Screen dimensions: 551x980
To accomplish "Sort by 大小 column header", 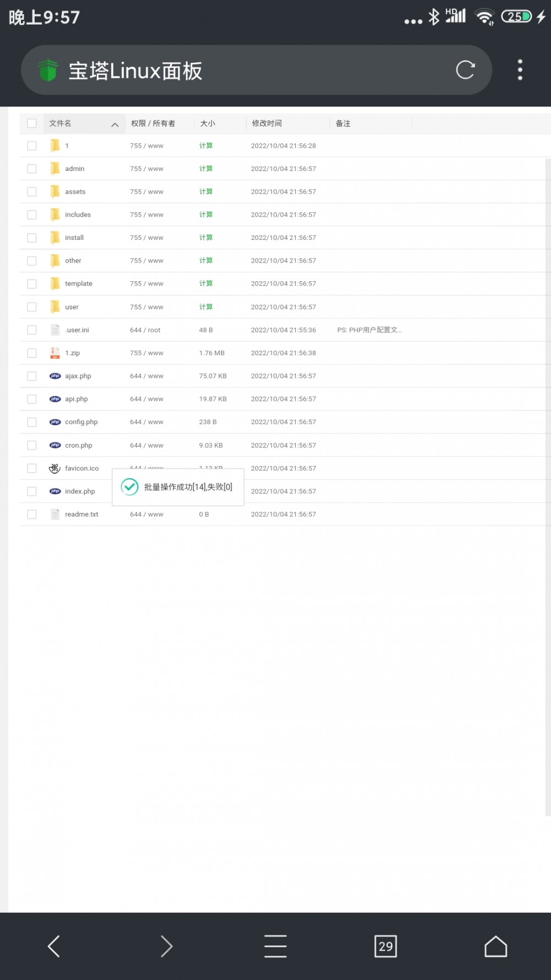I will (x=208, y=124).
